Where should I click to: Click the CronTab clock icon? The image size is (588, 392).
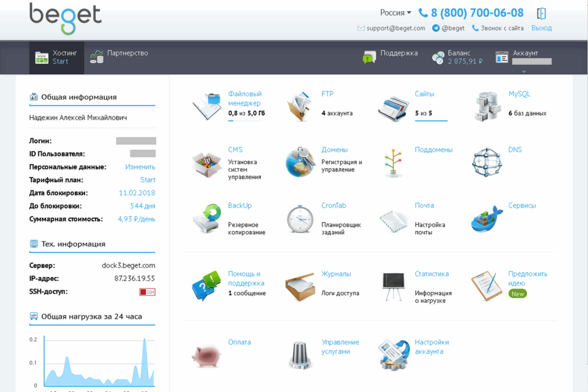point(300,219)
